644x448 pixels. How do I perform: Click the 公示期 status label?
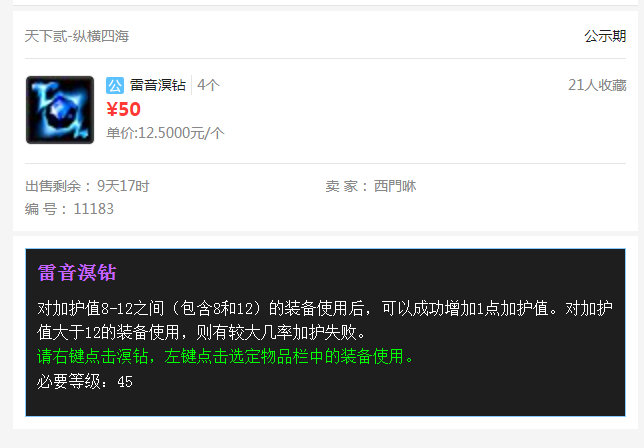(605, 36)
